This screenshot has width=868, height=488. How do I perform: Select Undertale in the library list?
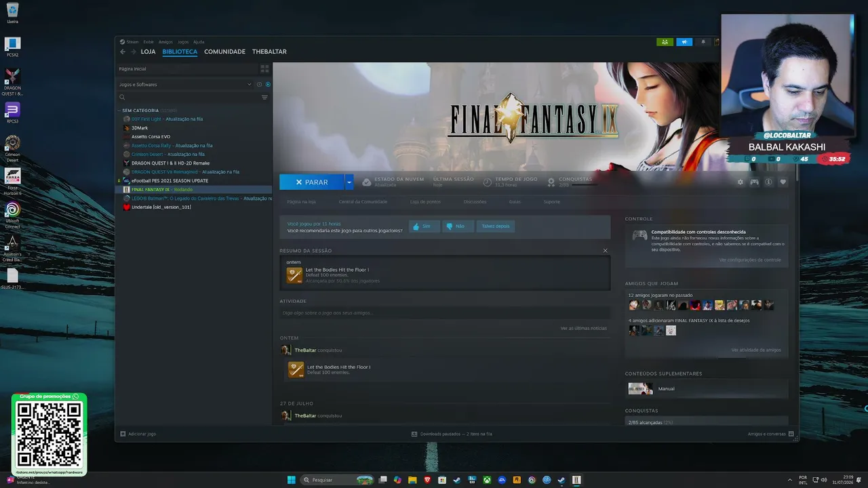point(161,207)
